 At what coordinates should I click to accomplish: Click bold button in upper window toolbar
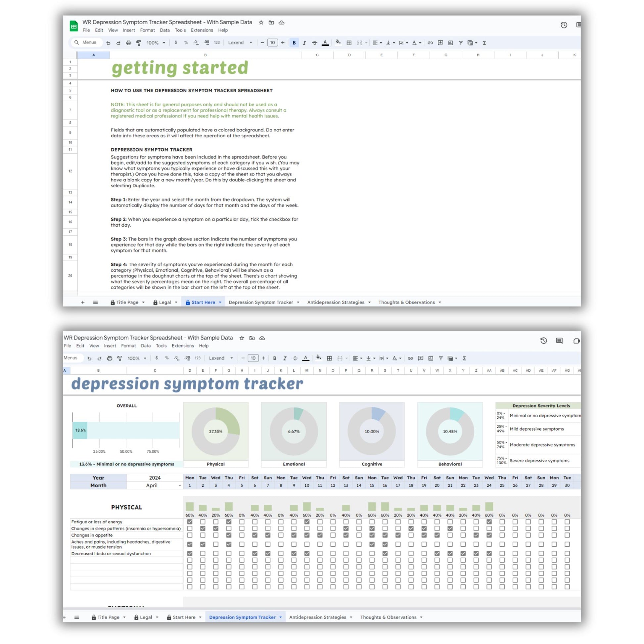[294, 43]
